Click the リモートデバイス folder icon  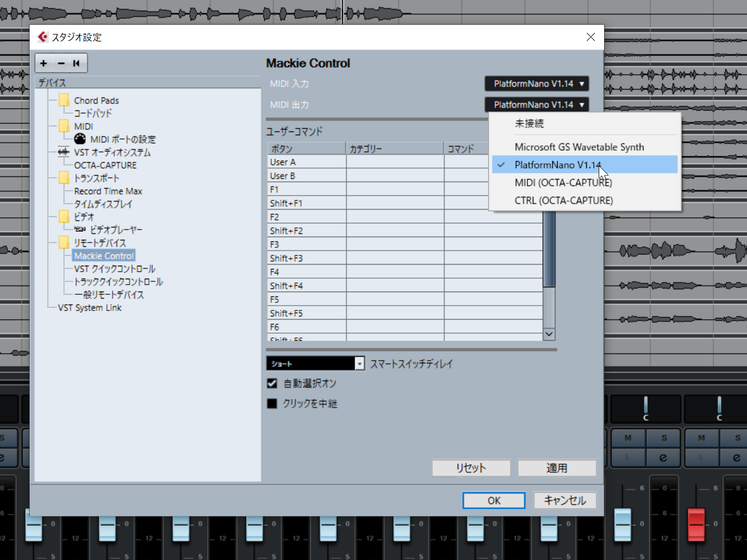point(64,243)
